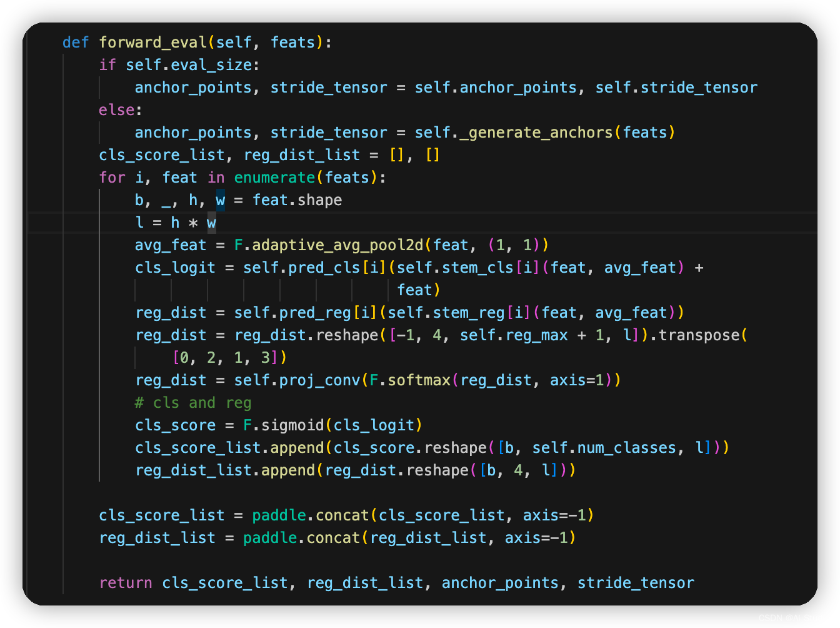Click the w in the l = h * w line
The width and height of the screenshot is (840, 628).
[211, 223]
